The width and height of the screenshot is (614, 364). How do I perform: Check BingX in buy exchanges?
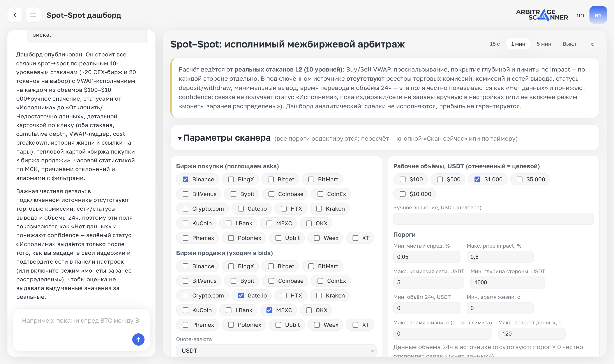tap(231, 179)
